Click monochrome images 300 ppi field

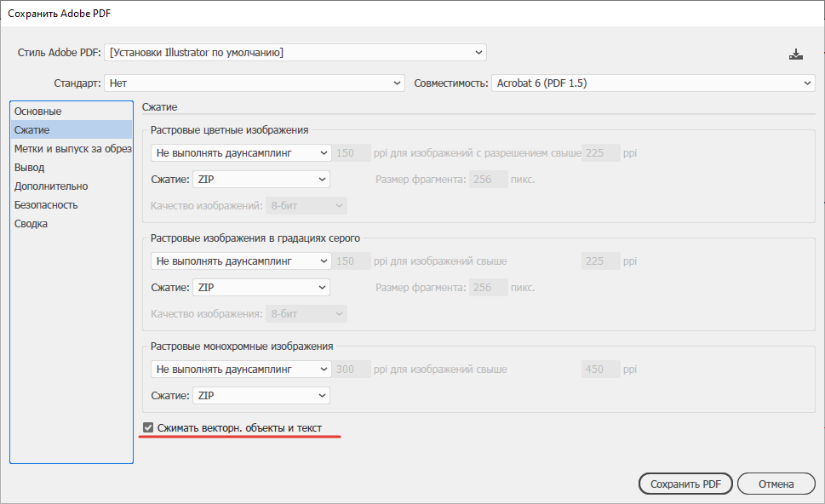[x=352, y=369]
